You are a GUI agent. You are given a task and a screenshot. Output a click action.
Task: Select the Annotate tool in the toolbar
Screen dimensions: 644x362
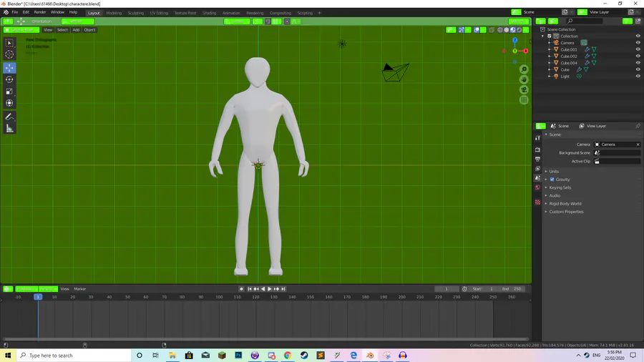pyautogui.click(x=9, y=116)
